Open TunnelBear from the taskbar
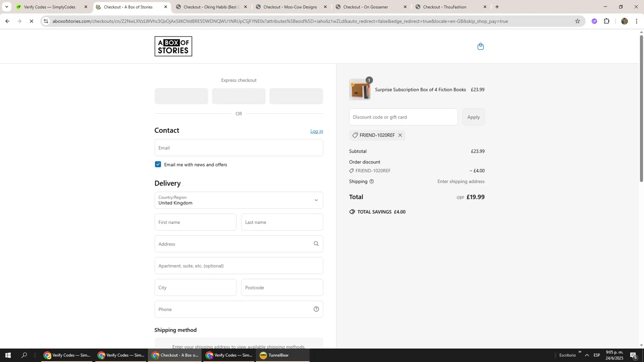 click(x=283, y=355)
